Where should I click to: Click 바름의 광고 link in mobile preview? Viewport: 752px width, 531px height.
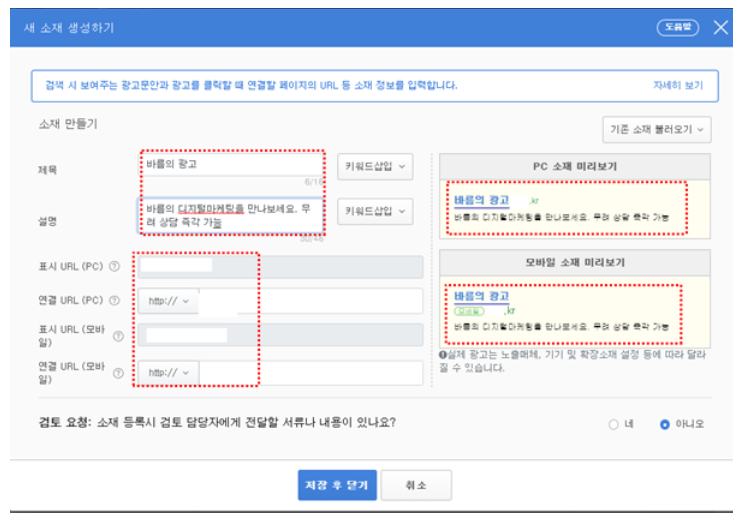coord(481,296)
